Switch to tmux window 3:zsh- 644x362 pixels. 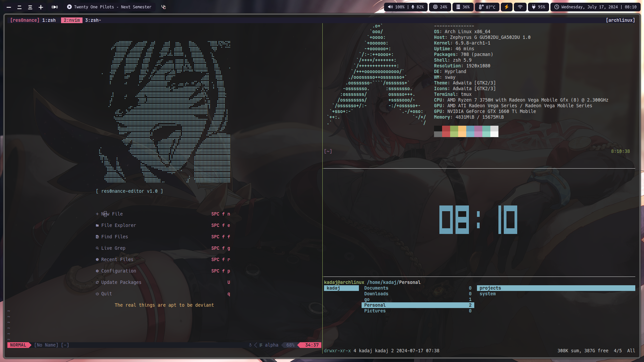pos(93,20)
